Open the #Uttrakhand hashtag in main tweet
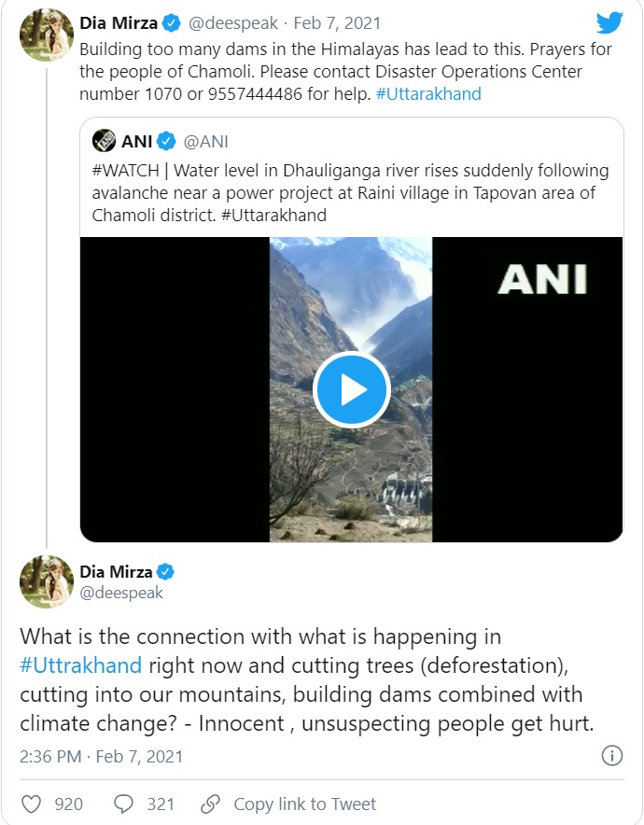 (x=80, y=665)
